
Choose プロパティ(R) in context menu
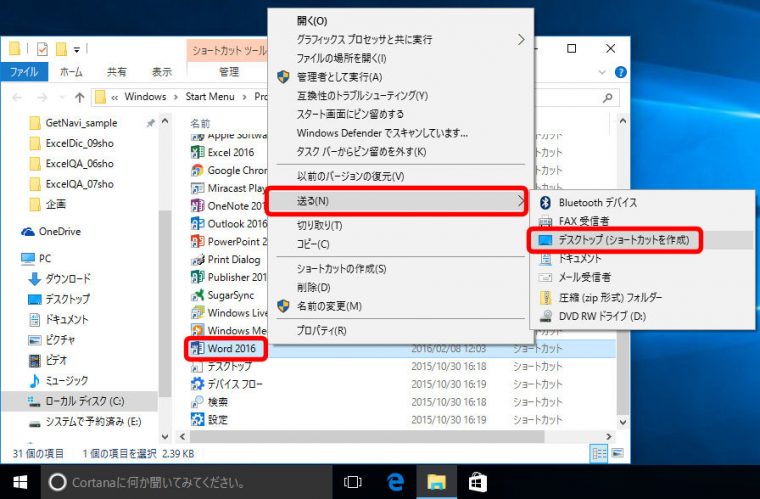(x=401, y=330)
